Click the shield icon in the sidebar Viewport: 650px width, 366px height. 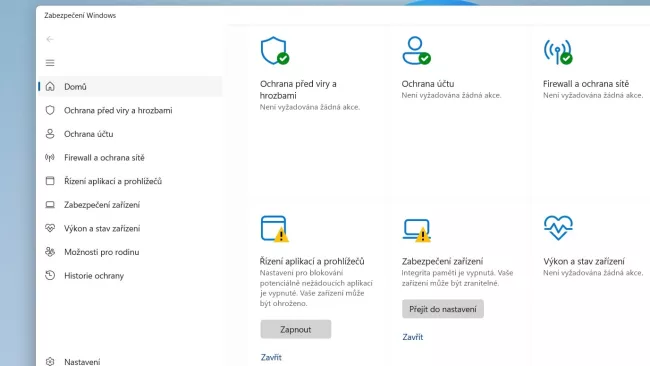click(50, 110)
